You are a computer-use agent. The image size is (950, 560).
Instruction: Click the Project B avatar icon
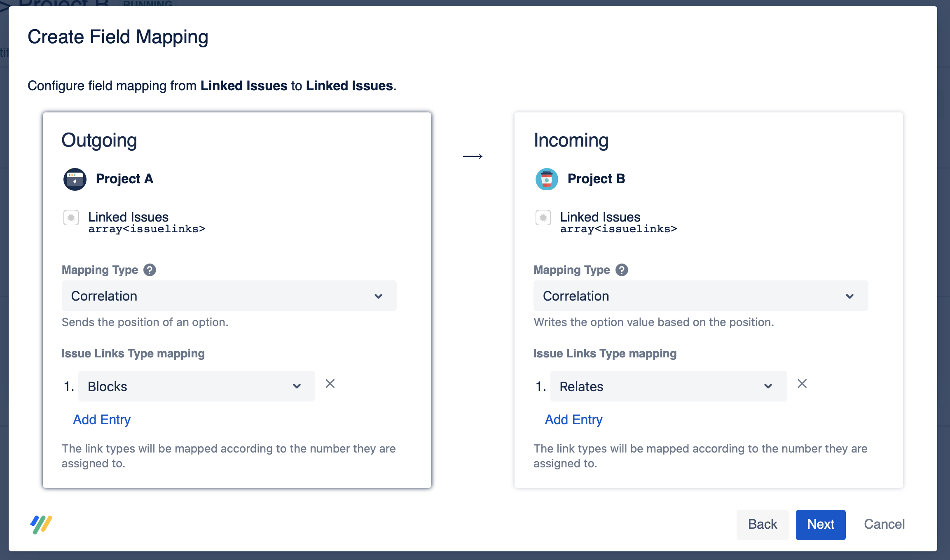point(547,179)
